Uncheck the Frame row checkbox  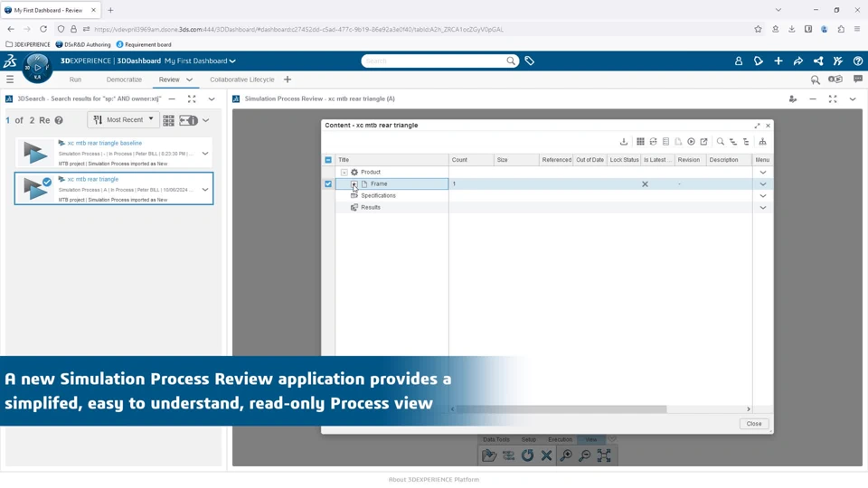pyautogui.click(x=328, y=183)
